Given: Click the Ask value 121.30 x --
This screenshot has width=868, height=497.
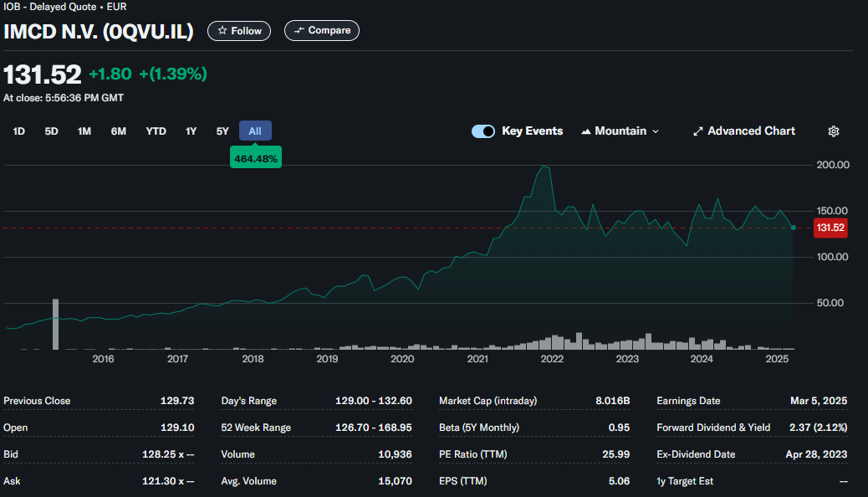Looking at the screenshot, I should (168, 481).
